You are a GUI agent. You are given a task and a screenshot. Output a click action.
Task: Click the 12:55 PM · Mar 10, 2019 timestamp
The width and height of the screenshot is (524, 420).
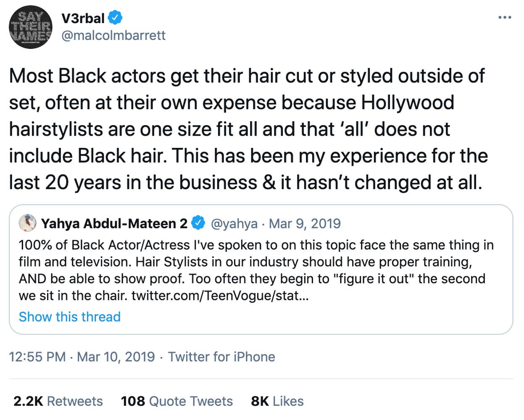click(x=82, y=357)
